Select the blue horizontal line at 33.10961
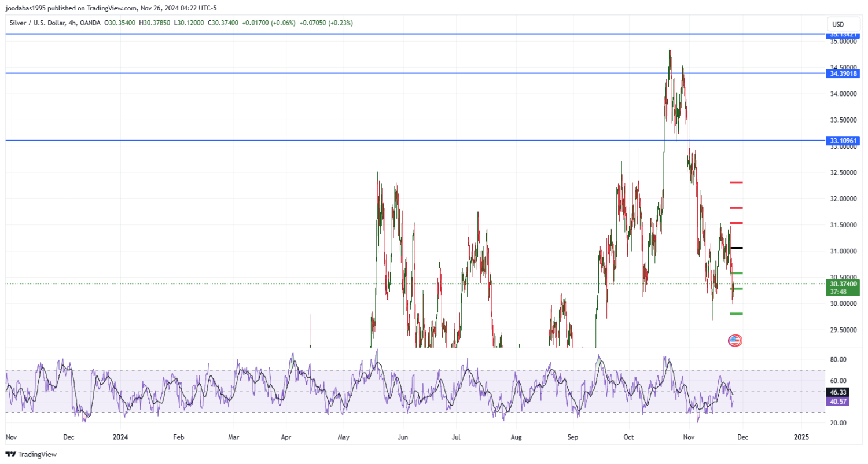868x464 pixels. tap(415, 141)
